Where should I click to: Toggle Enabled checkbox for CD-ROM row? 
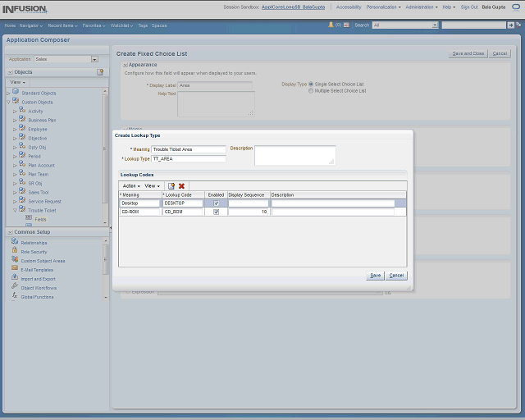(216, 212)
